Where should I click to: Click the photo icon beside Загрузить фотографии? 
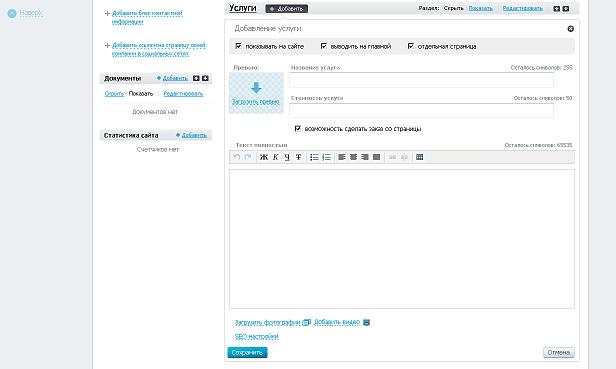[x=307, y=322]
